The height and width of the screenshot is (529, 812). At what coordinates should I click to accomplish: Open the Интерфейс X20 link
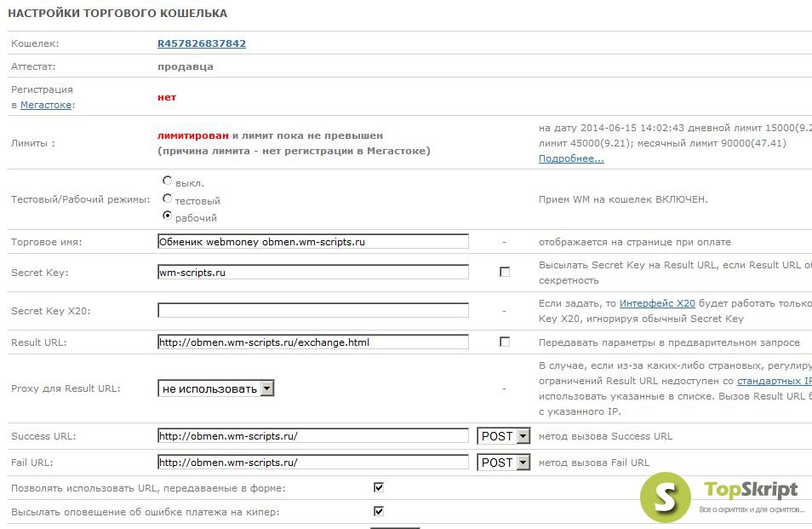(x=657, y=303)
